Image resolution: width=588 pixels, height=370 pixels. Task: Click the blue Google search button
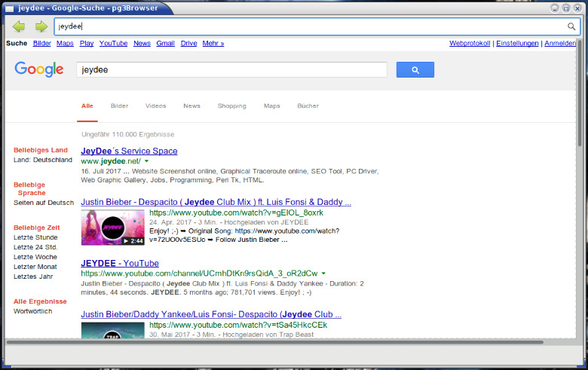[x=415, y=70]
